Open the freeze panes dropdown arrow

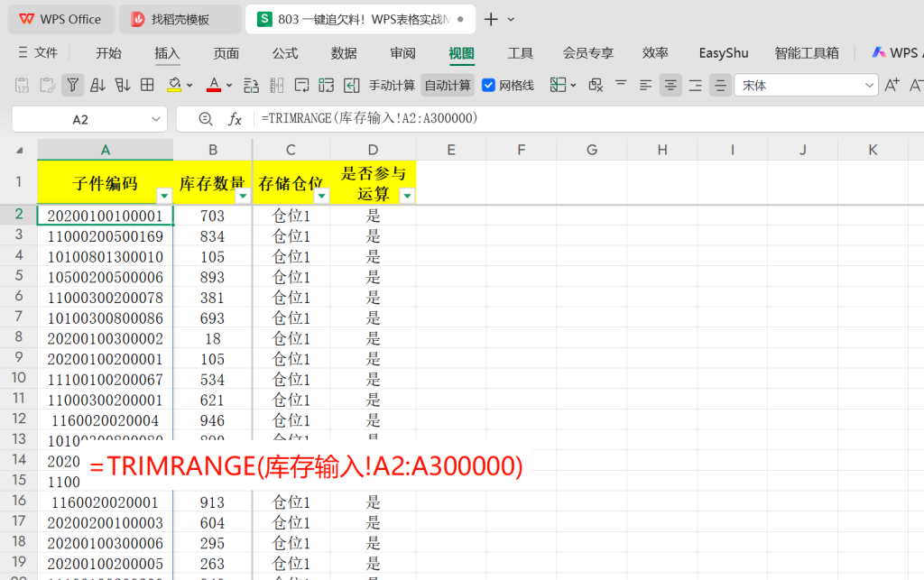click(x=573, y=86)
